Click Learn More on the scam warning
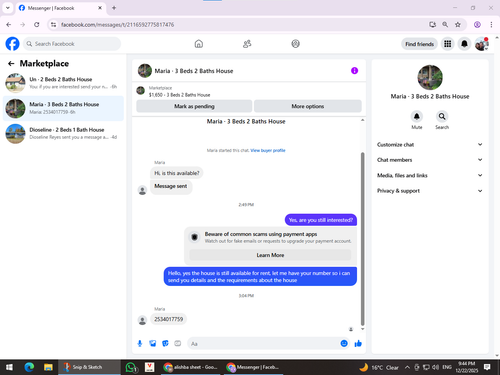500x375 pixels. 270,255
